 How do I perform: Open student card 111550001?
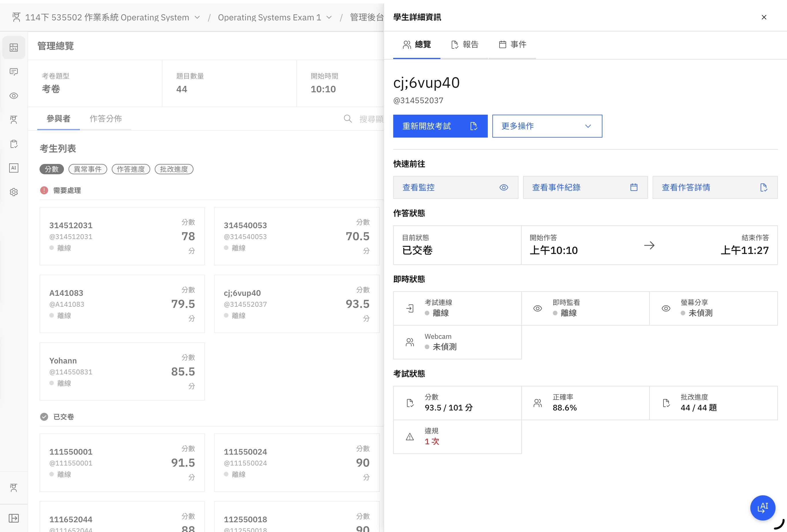click(x=122, y=463)
